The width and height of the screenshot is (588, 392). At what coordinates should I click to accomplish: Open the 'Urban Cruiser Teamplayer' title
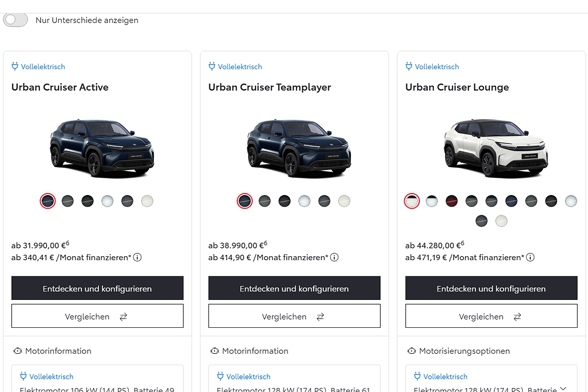click(x=269, y=87)
